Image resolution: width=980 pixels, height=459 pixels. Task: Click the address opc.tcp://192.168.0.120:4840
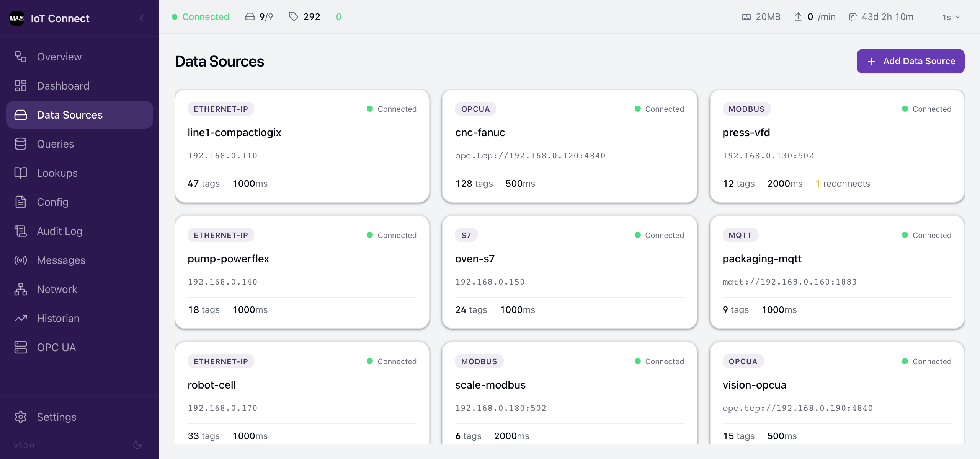[x=530, y=156]
